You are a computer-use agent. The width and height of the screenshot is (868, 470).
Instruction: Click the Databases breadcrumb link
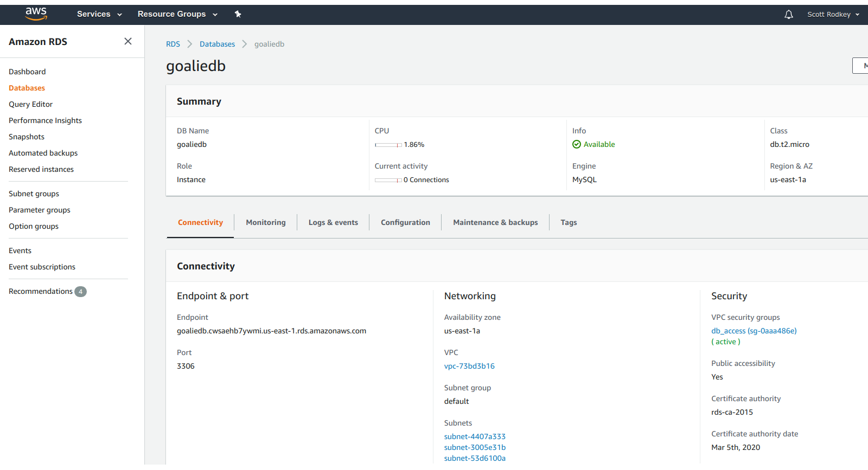(x=217, y=44)
